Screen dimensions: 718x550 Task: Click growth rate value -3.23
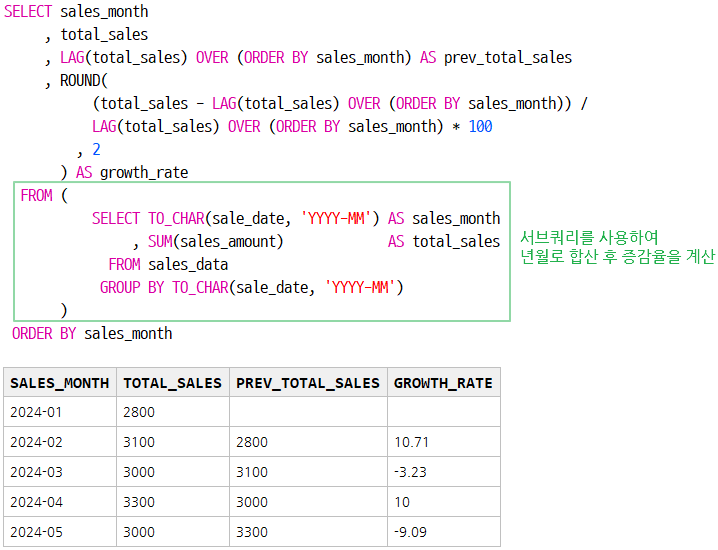coord(444,472)
